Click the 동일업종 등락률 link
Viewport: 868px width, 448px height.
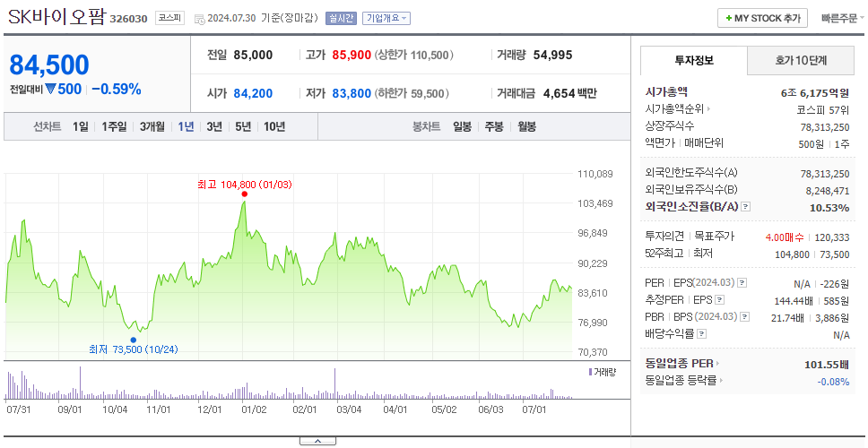[681, 381]
